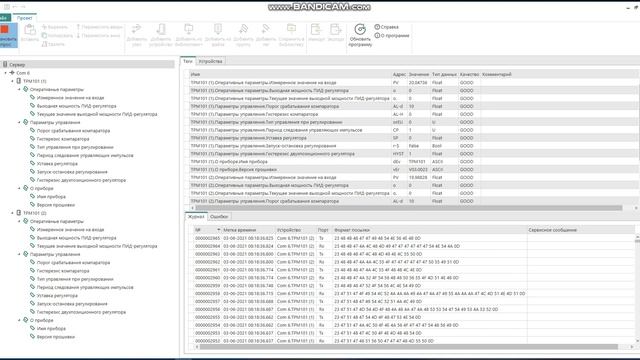The image size is (640, 360).
Task: Click the № column sort arrow
Action: 218,230
